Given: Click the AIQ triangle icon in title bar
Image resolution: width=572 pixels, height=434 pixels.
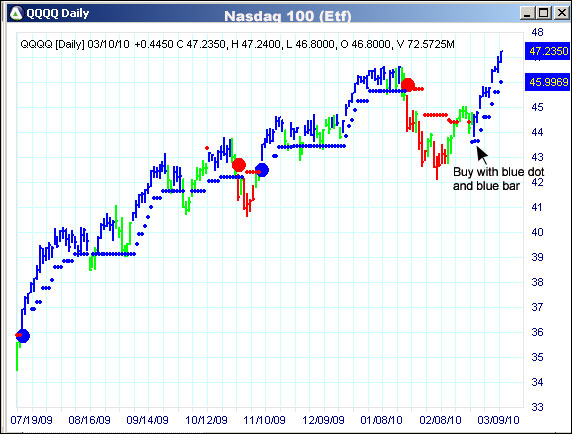Looking at the screenshot, I should [16, 13].
